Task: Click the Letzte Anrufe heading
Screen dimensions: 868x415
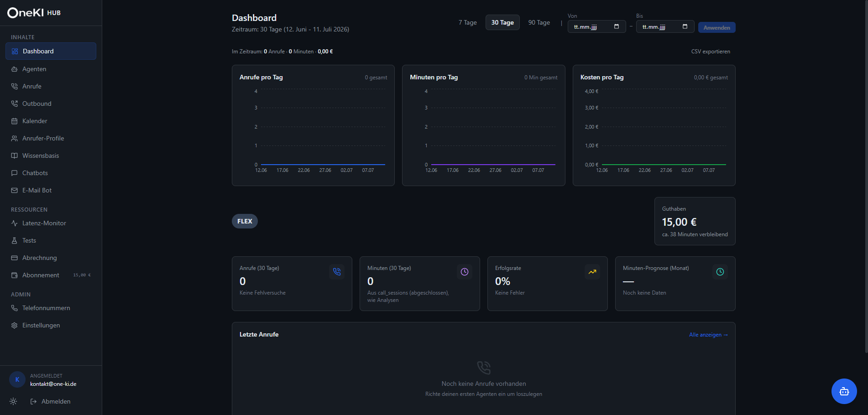Action: [259, 334]
